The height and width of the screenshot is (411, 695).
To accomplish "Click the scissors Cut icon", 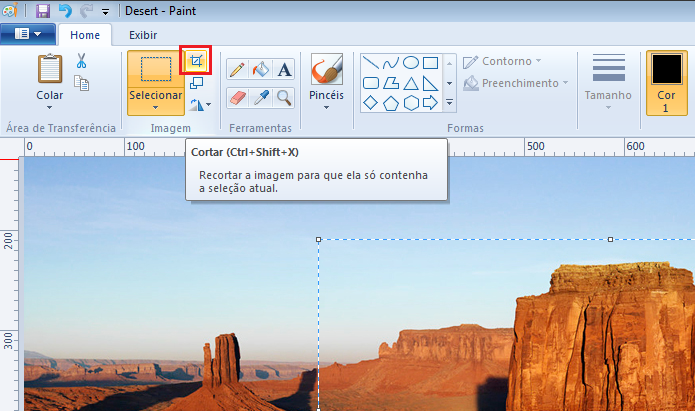I will tap(81, 61).
